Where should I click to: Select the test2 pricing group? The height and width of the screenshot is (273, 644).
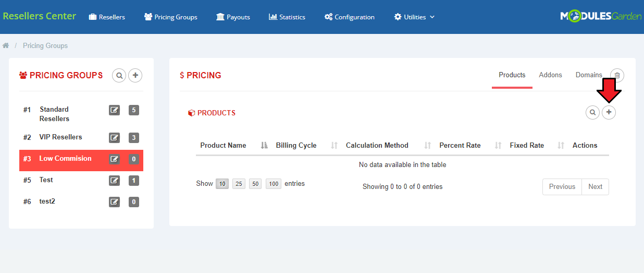pyautogui.click(x=47, y=201)
